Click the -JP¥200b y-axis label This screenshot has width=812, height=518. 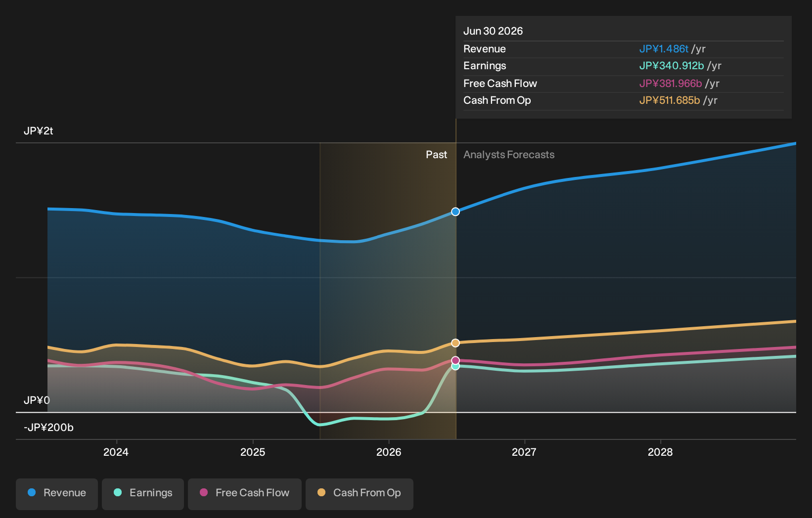point(48,428)
